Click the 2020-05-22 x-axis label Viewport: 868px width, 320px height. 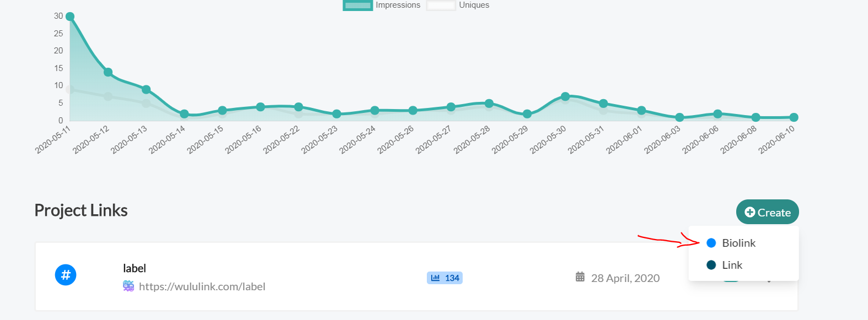click(281, 140)
